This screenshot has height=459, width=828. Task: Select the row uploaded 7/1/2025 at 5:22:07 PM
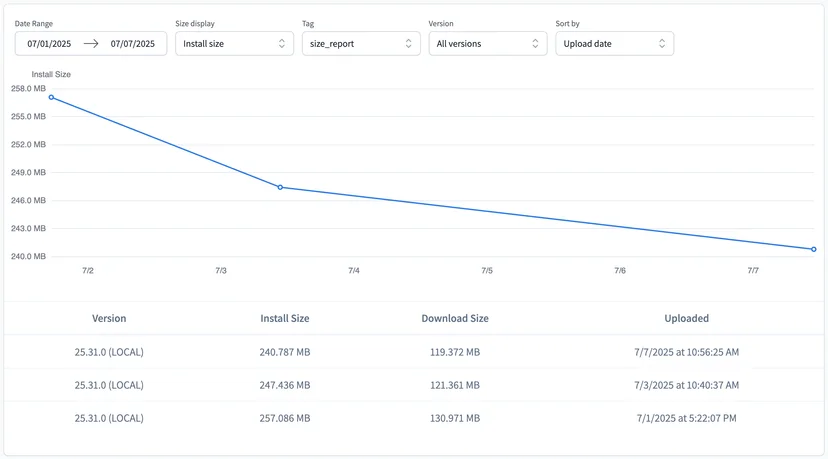[x=414, y=418]
